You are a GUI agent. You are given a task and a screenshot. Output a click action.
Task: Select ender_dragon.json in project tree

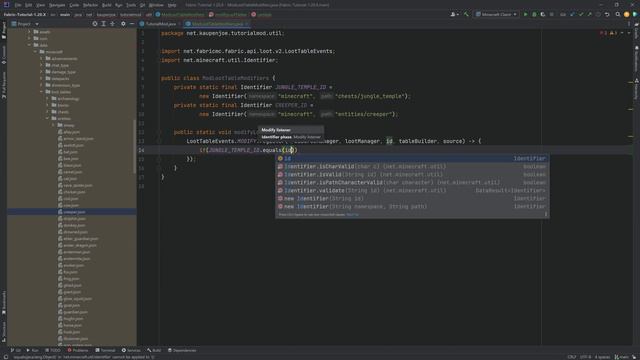[x=77, y=245]
